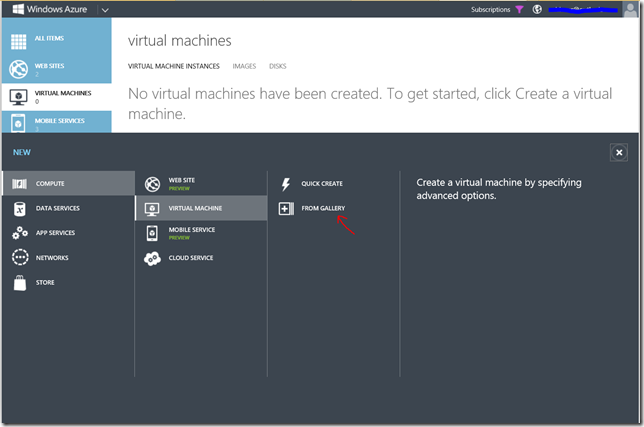Click the App Services gears icon
The image size is (644, 427).
click(x=20, y=233)
